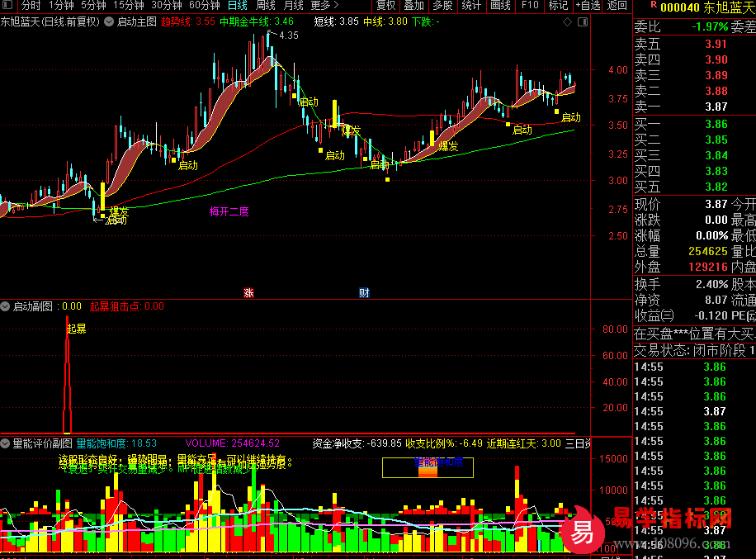Click the diamond icon on main chart
Viewport: 756px width, 559px height.
(x=568, y=21)
